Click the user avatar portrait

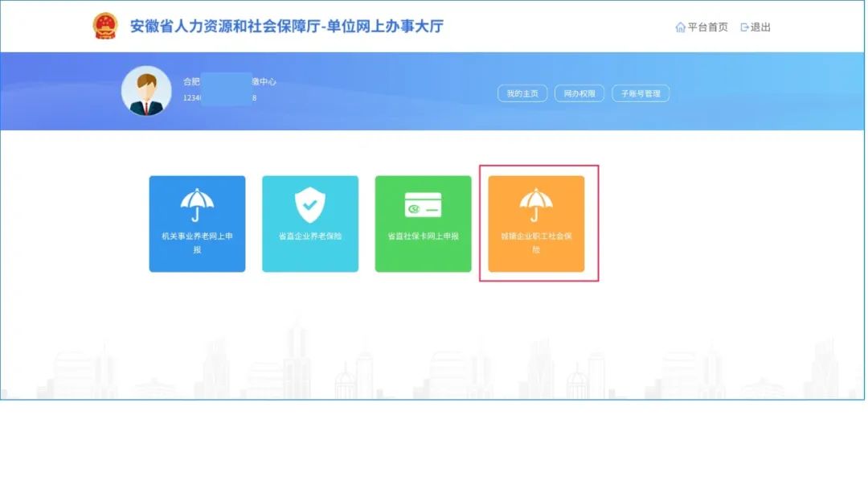(x=146, y=91)
